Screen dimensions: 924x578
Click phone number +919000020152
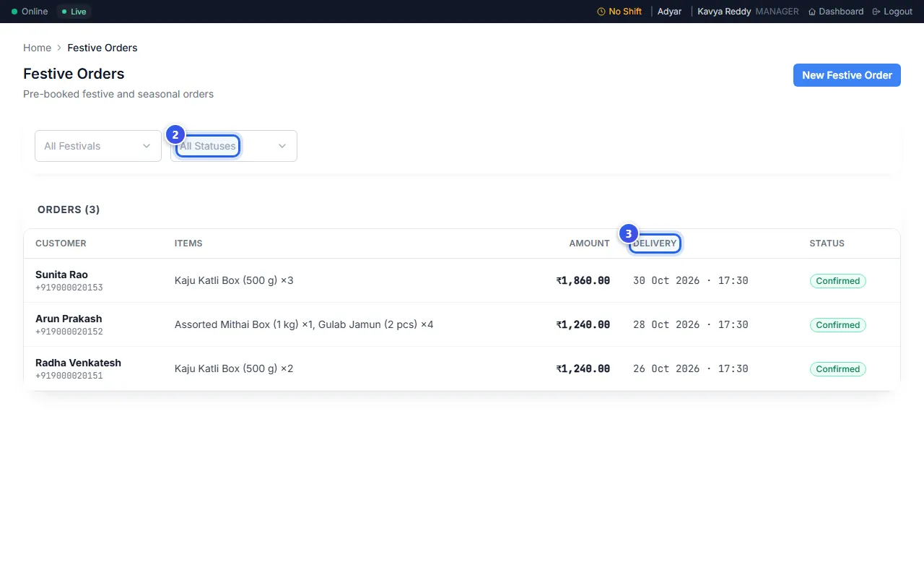pyautogui.click(x=69, y=332)
